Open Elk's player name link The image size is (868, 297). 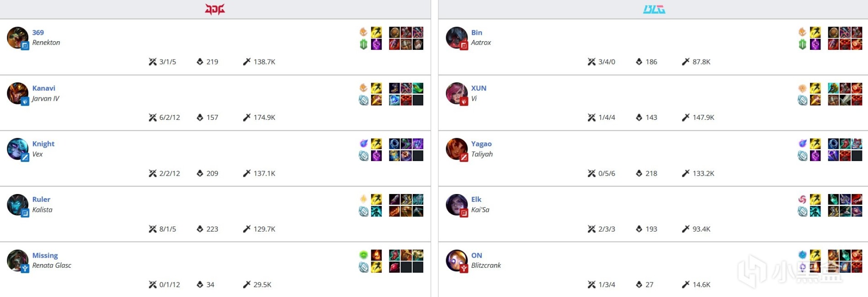tap(476, 199)
